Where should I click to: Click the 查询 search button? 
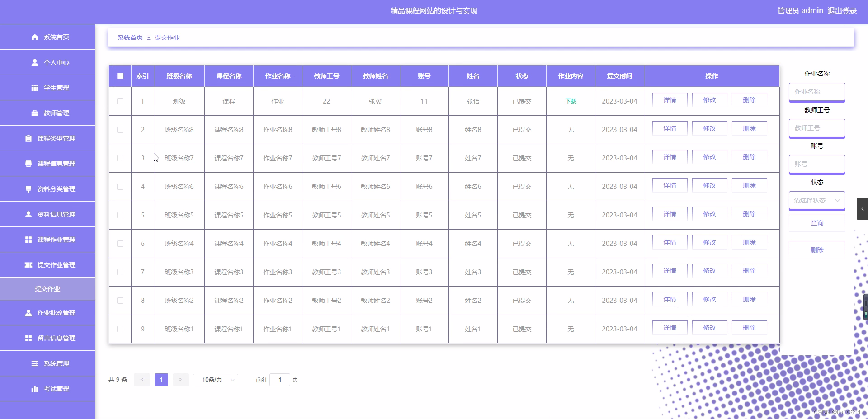816,222
